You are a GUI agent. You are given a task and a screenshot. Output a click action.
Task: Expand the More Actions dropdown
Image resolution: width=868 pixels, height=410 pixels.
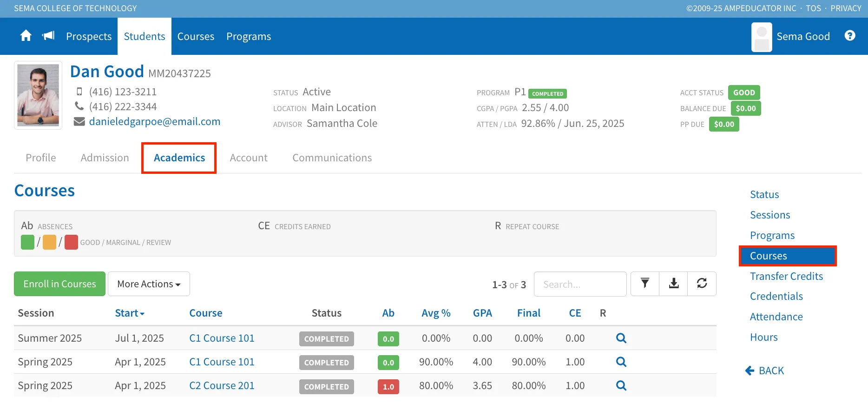pyautogui.click(x=149, y=284)
